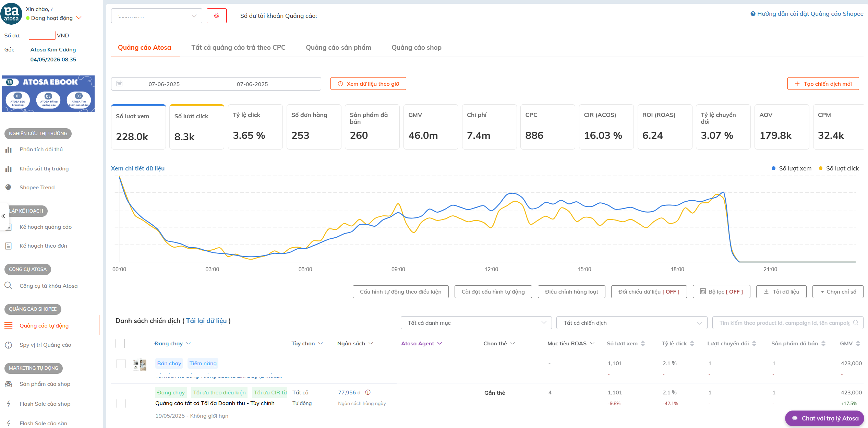Click the Kế hoạch theo đơn document icon
Image resolution: width=868 pixels, height=428 pixels.
(9, 246)
